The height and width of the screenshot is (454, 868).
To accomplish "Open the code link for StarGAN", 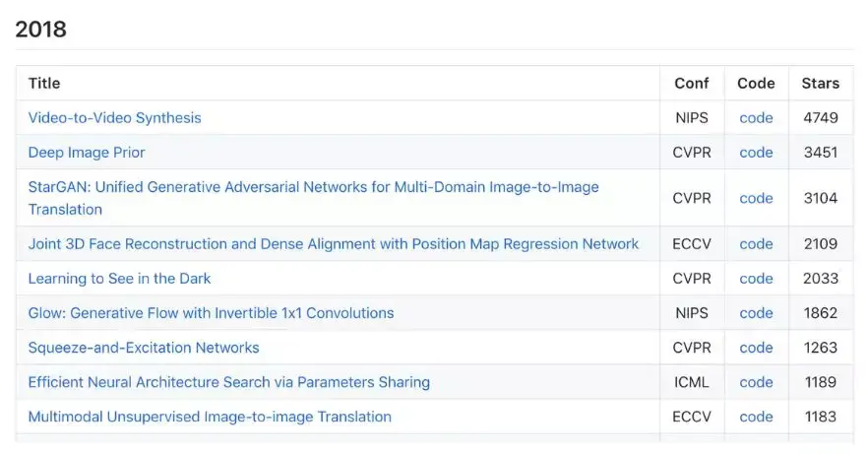I will click(756, 198).
